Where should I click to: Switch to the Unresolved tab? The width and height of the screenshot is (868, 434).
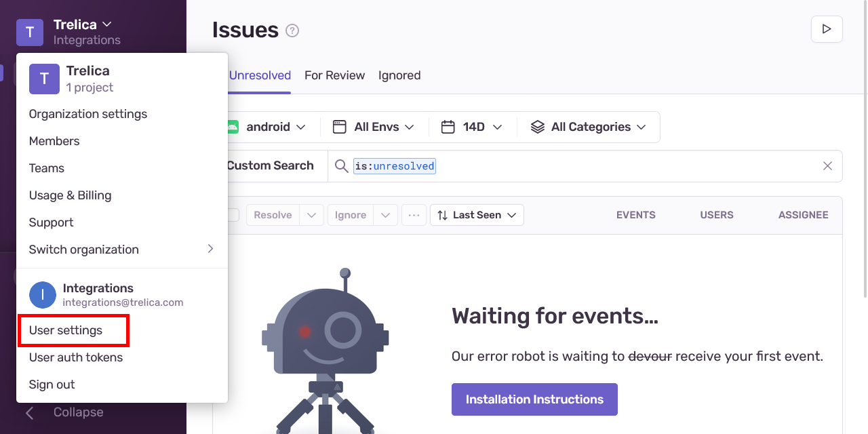coord(260,75)
